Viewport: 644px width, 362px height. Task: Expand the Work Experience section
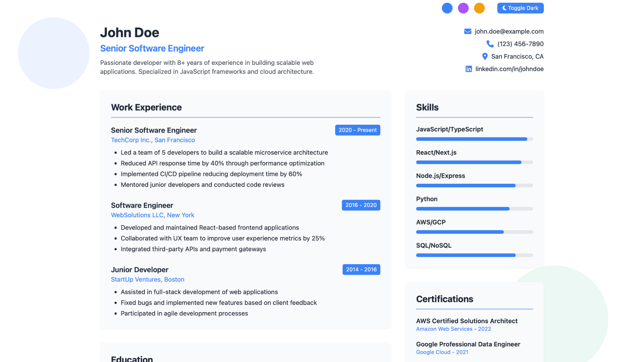146,107
